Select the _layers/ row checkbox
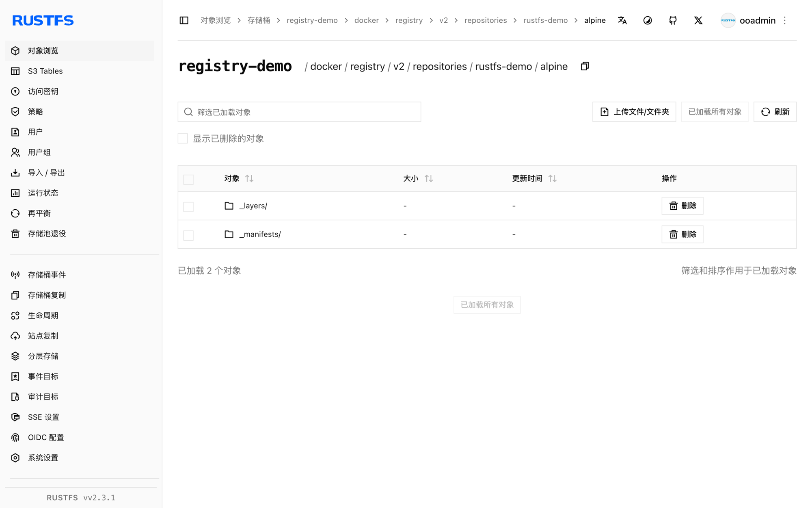This screenshot has width=812, height=508. click(x=188, y=206)
